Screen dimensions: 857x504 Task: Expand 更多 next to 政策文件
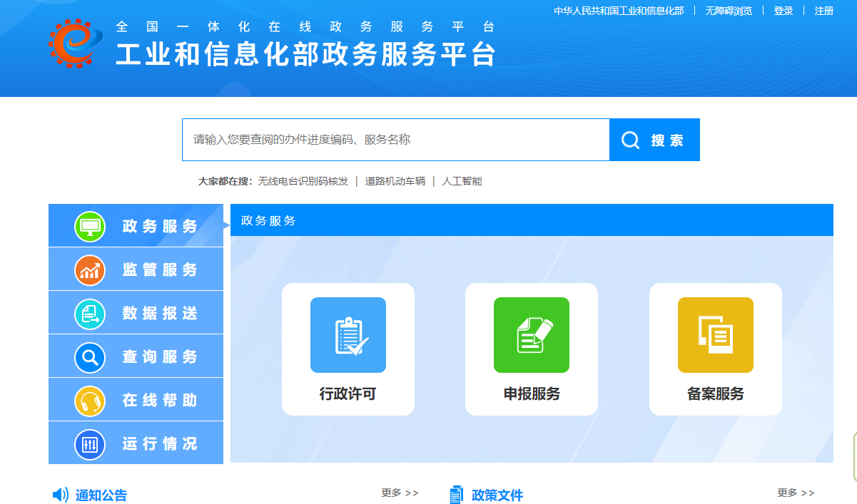[x=797, y=491]
